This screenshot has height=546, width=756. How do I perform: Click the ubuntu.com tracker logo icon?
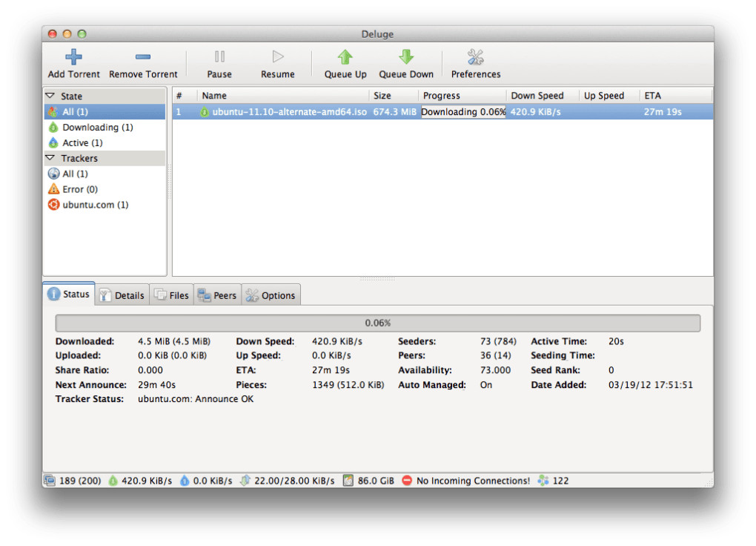(53, 204)
